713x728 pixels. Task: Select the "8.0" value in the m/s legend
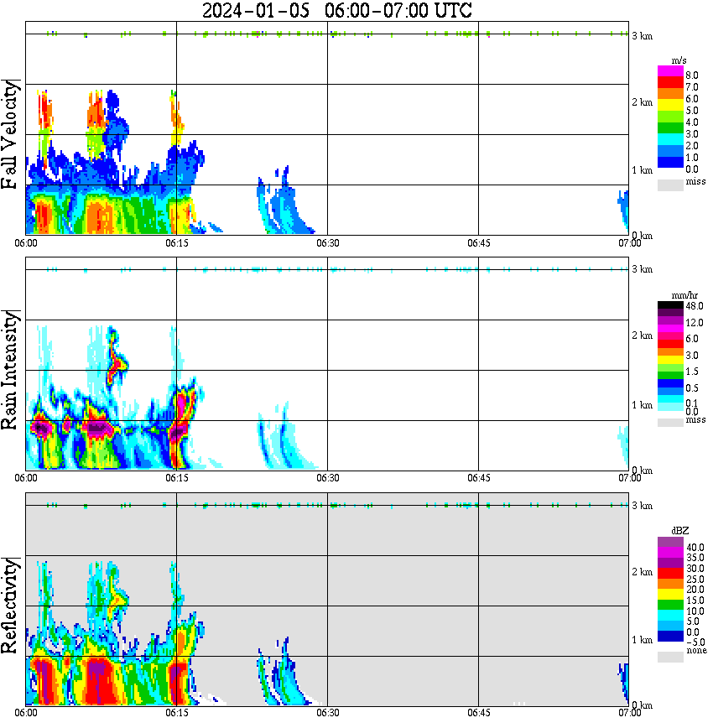(x=692, y=75)
